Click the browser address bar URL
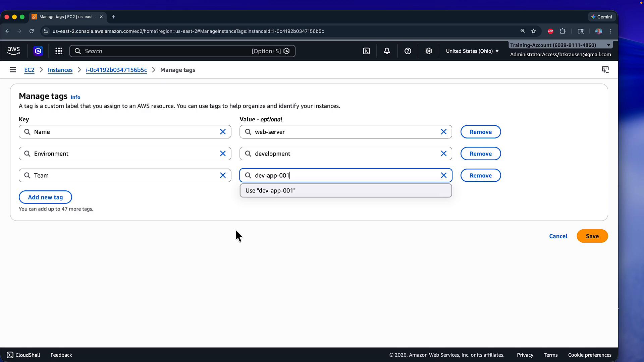The image size is (644, 362). click(188, 31)
